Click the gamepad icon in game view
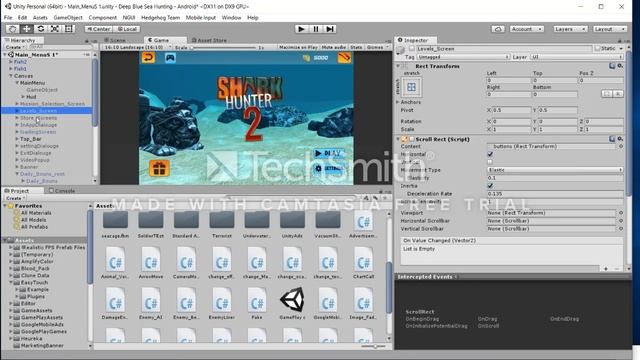Image resolution: width=640 pixels, height=360 pixels. (x=170, y=58)
